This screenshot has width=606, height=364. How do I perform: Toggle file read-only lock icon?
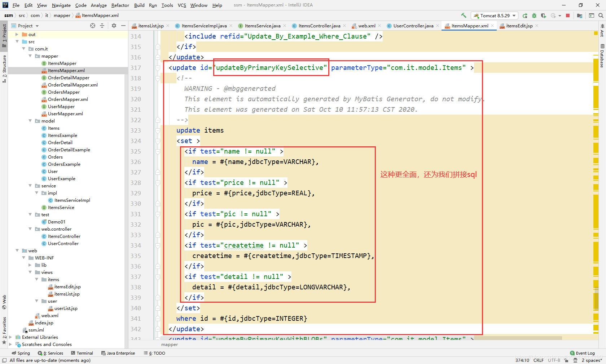point(566,360)
